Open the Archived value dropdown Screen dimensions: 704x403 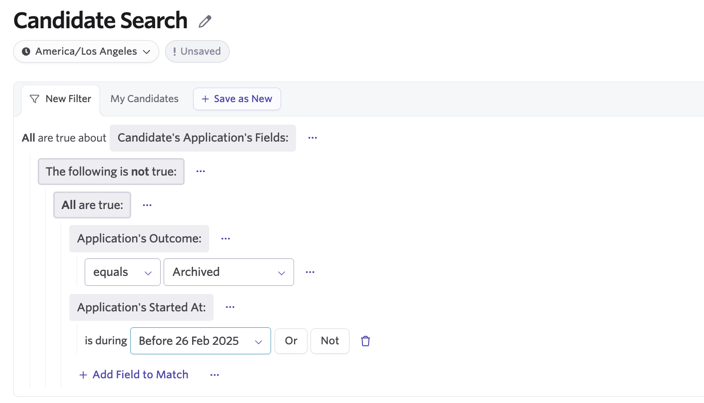pyautogui.click(x=229, y=272)
